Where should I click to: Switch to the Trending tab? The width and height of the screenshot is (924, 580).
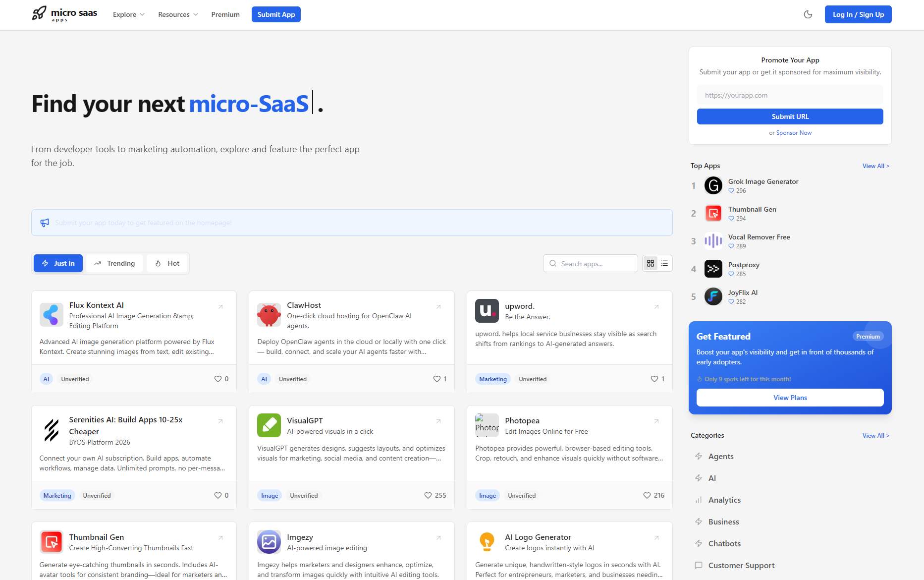(114, 263)
